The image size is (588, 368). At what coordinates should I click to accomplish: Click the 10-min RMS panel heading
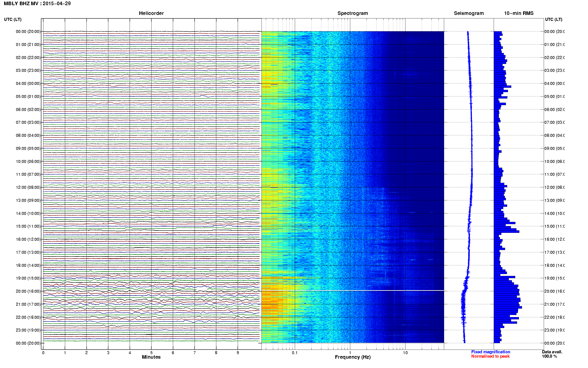click(519, 13)
